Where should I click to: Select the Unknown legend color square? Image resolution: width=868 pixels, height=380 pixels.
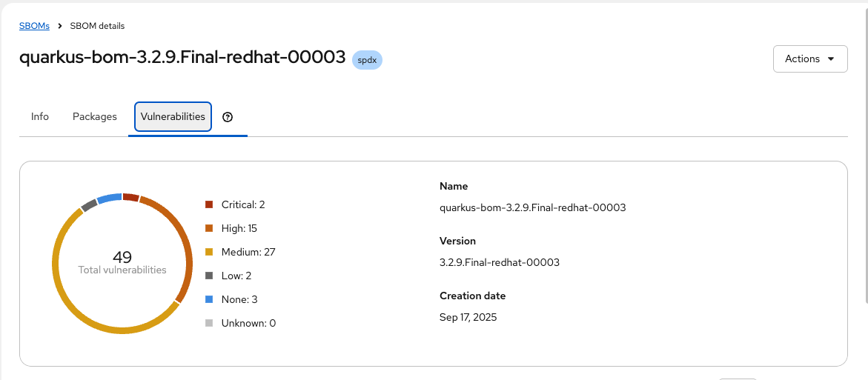pyautogui.click(x=209, y=323)
